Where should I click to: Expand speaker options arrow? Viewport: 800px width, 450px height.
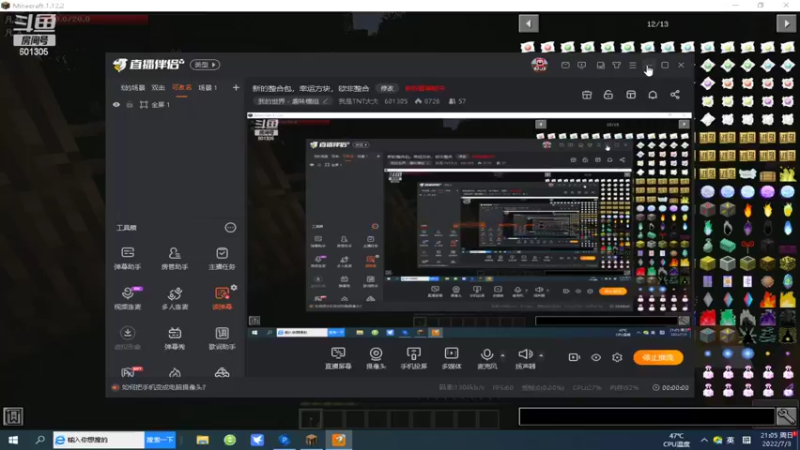pos(541,355)
